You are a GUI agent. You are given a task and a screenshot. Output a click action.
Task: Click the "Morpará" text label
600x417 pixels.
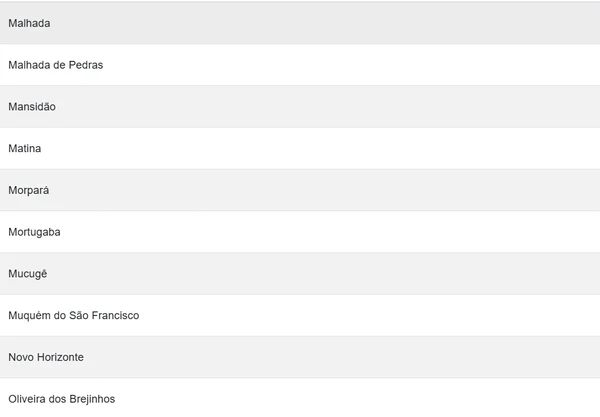pyautogui.click(x=28, y=190)
